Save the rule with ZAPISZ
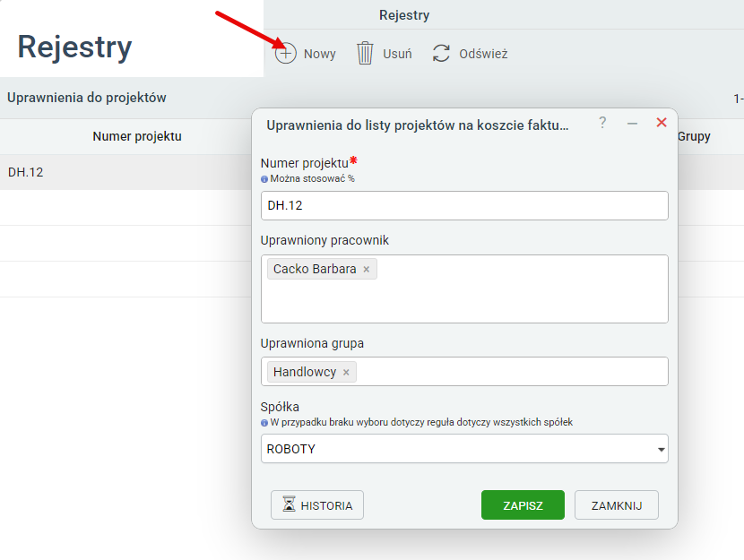Image resolution: width=744 pixels, height=560 pixels. 523,505
